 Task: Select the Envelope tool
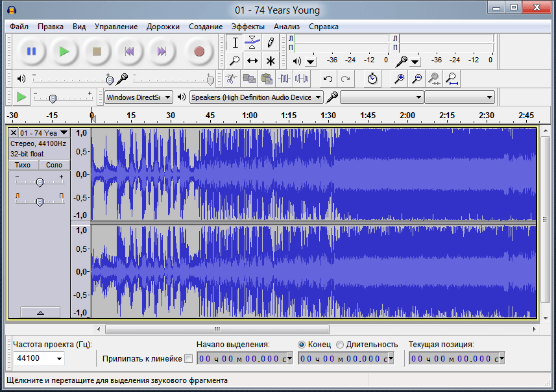[x=253, y=43]
